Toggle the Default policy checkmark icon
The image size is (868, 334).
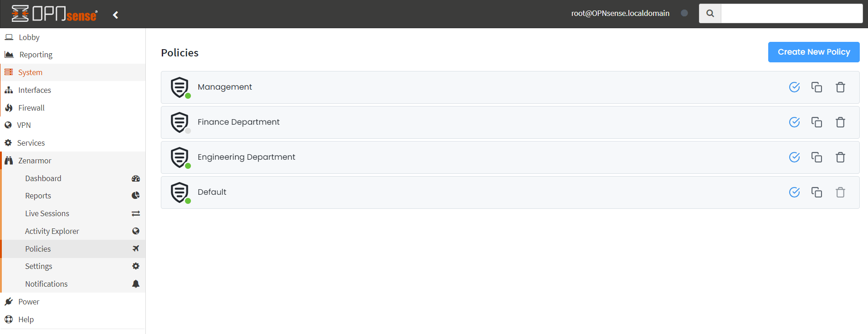coord(794,192)
